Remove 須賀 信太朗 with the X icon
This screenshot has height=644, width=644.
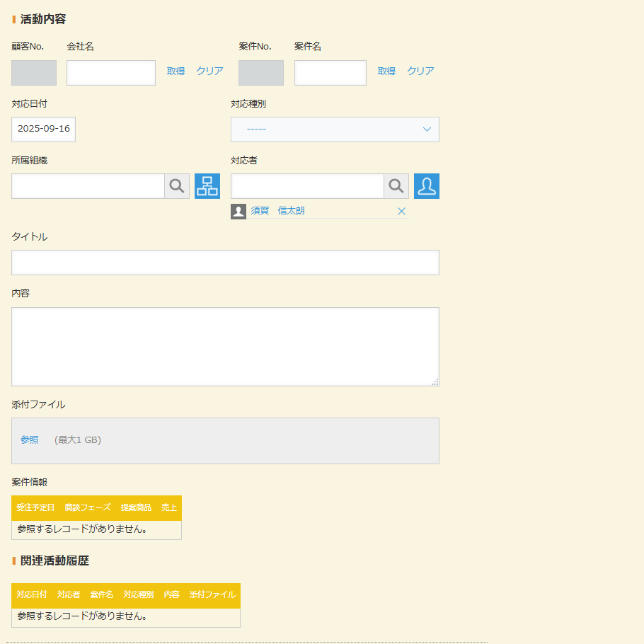[x=401, y=211]
